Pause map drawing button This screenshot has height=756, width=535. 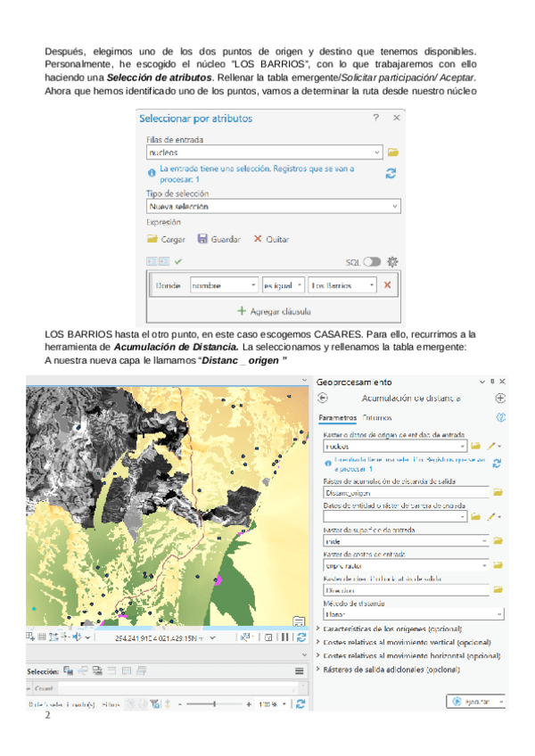pyautogui.click(x=285, y=637)
